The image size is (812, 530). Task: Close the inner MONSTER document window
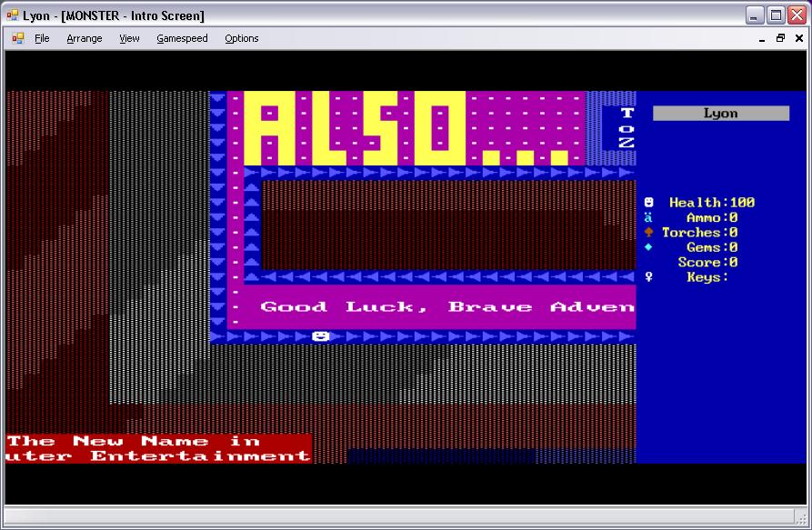[x=799, y=38]
